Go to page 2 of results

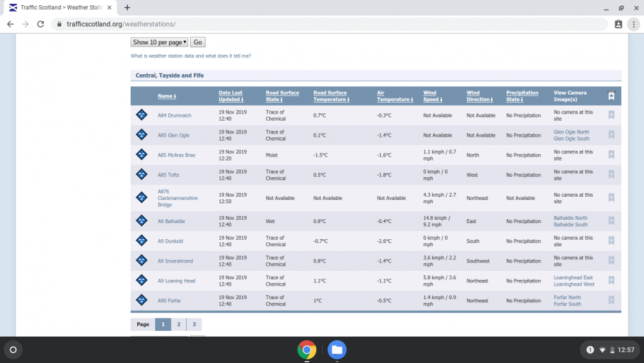tap(178, 324)
